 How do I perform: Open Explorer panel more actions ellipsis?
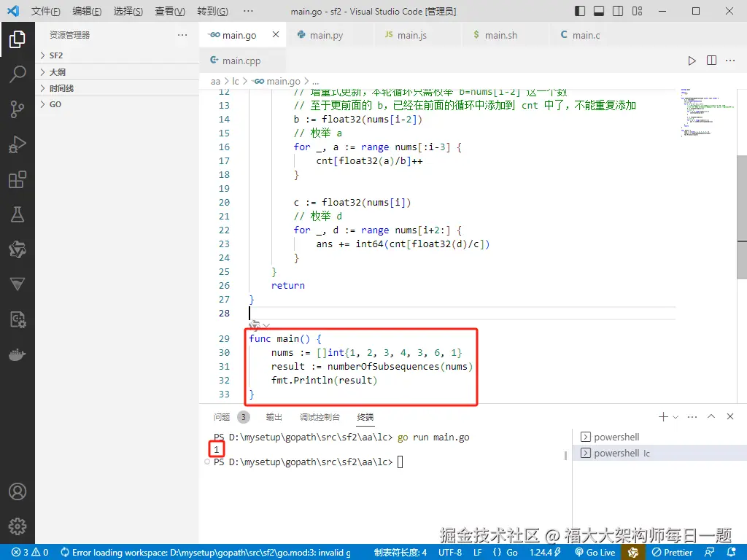182,35
